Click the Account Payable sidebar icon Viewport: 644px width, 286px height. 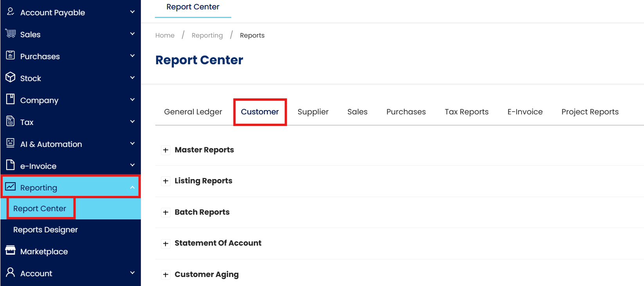coord(11,12)
